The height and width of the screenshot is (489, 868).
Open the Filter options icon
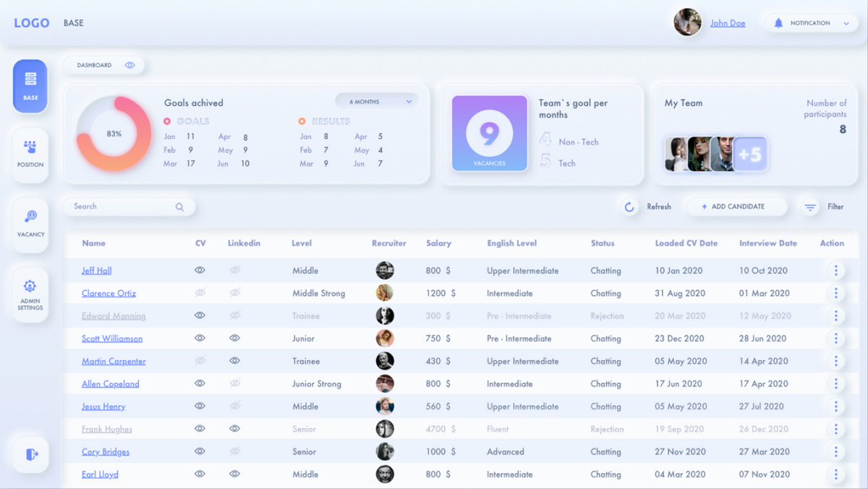(809, 206)
